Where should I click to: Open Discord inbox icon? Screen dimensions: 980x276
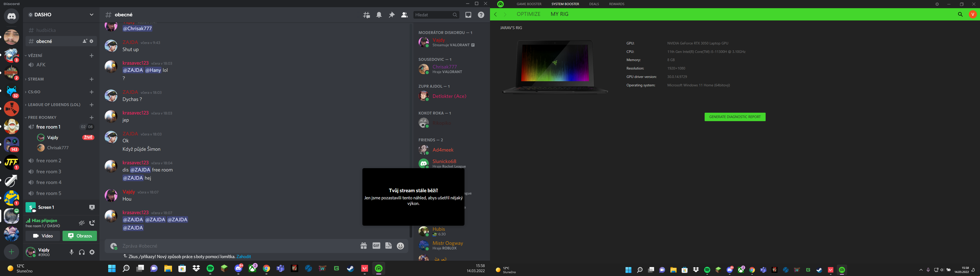pyautogui.click(x=468, y=15)
